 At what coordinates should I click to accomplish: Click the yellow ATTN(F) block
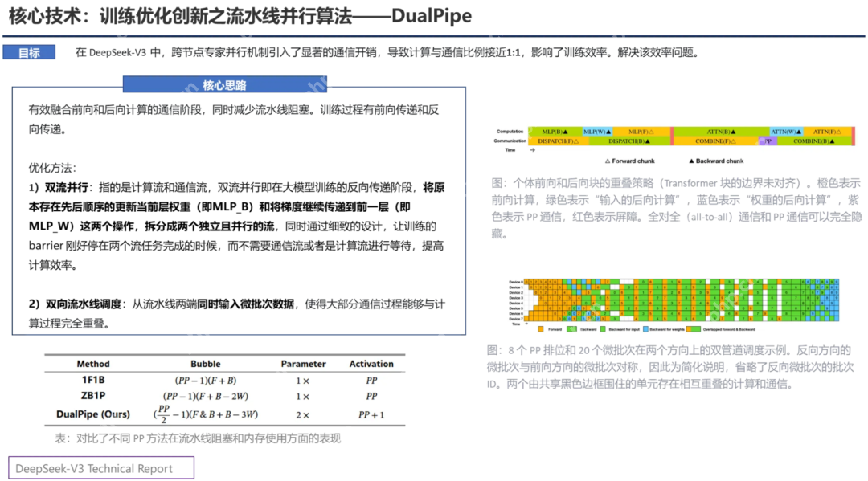[x=826, y=131]
